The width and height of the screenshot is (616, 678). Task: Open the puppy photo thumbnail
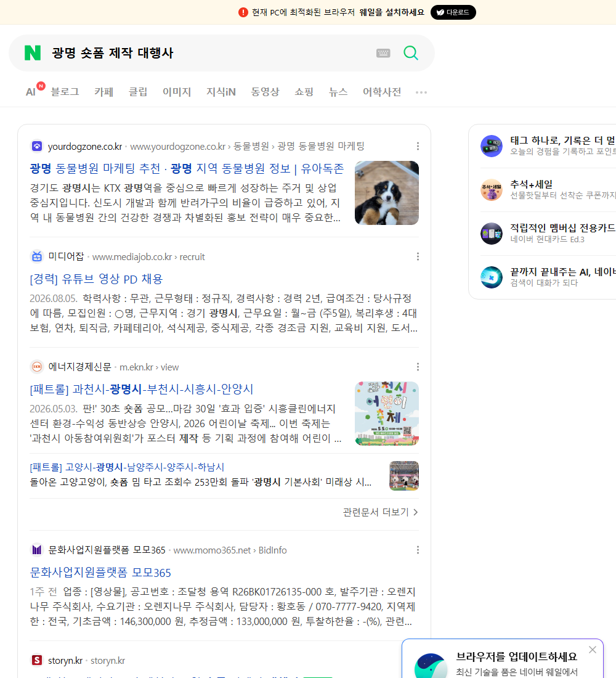point(386,193)
